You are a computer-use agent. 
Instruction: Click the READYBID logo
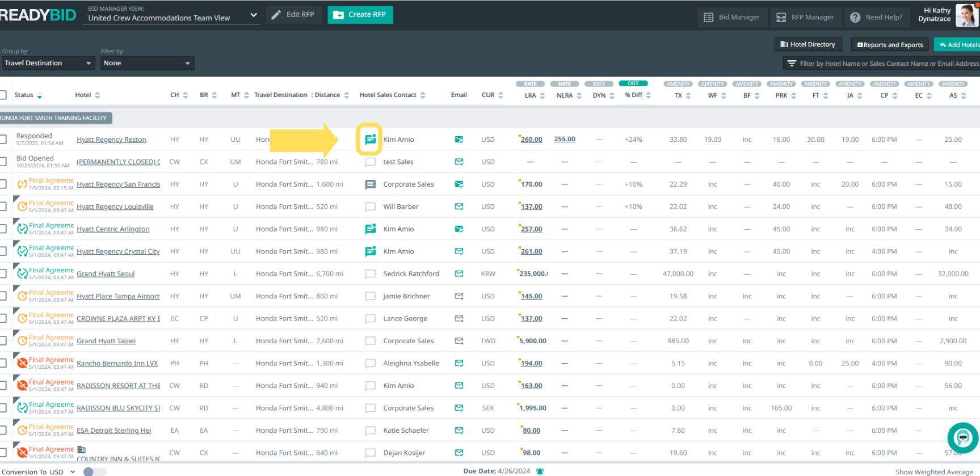[37, 15]
